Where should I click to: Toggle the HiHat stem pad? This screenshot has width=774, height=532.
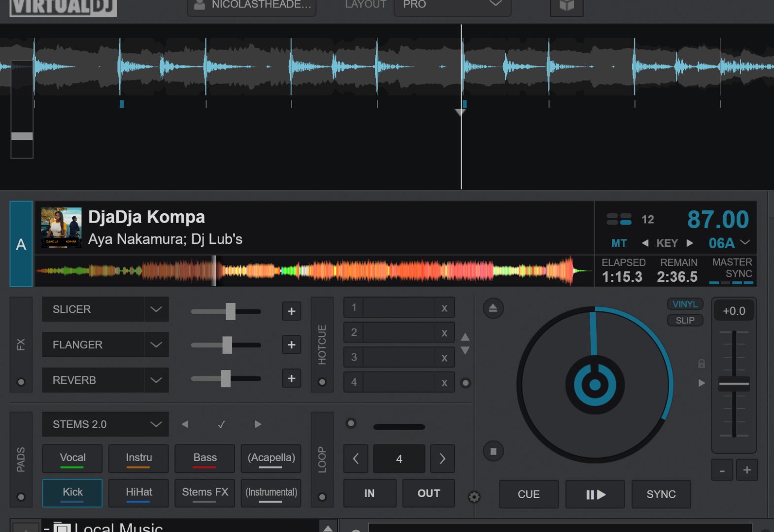tap(138, 493)
